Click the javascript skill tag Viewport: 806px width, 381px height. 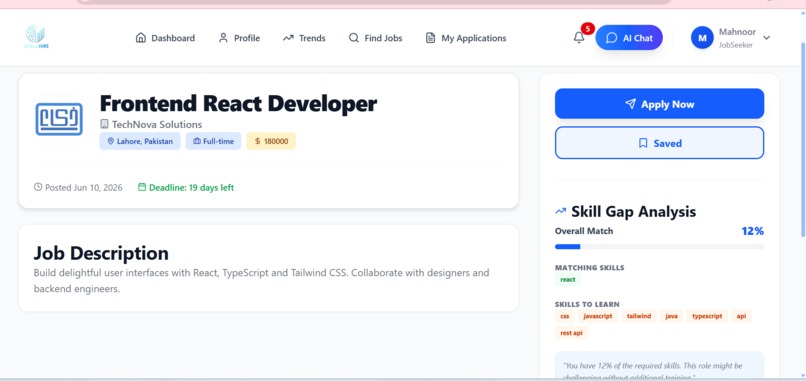tap(598, 316)
